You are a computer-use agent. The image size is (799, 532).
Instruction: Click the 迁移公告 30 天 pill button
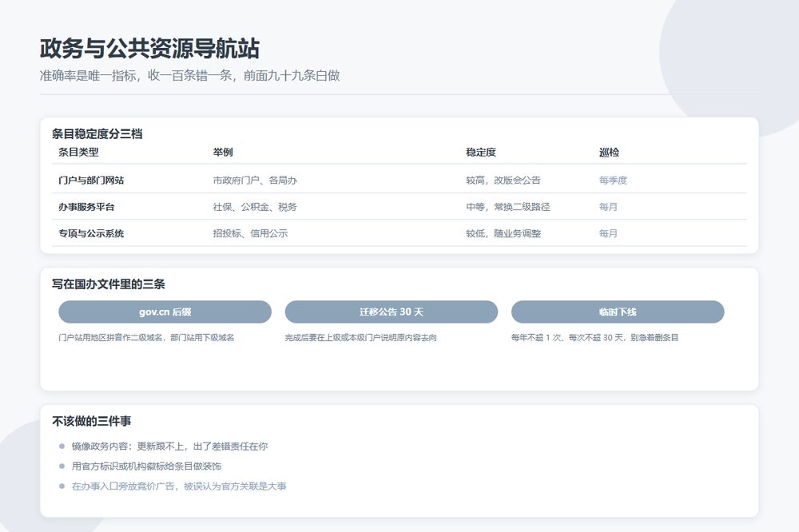pyautogui.click(x=391, y=312)
